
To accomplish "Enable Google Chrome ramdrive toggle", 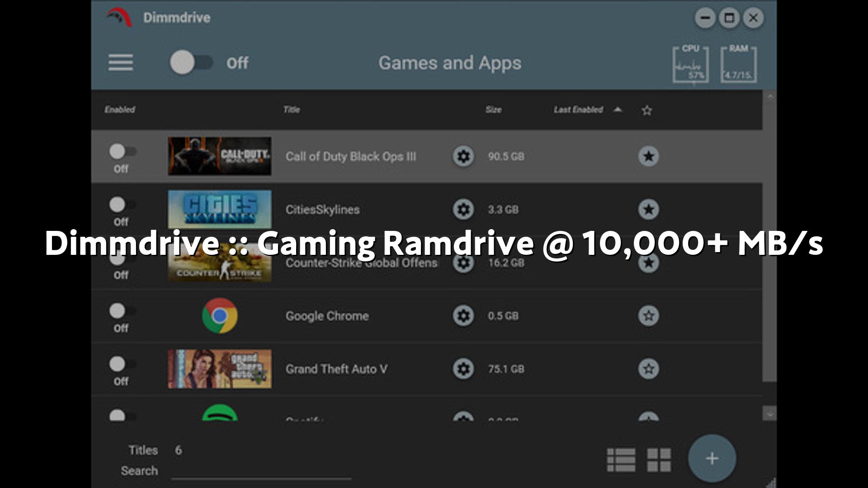I will [122, 311].
